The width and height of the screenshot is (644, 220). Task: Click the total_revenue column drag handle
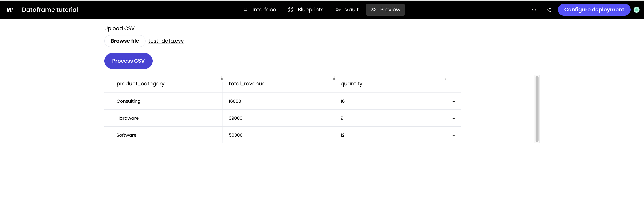coord(334,78)
